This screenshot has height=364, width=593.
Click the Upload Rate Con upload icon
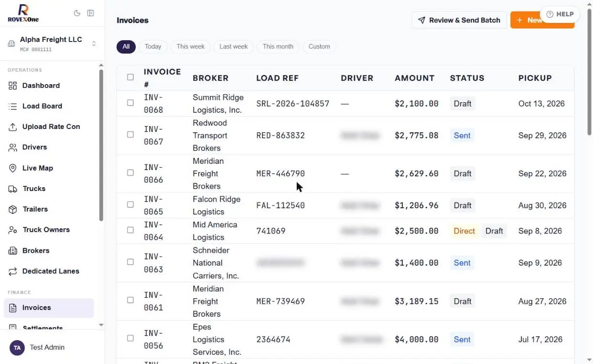13,127
